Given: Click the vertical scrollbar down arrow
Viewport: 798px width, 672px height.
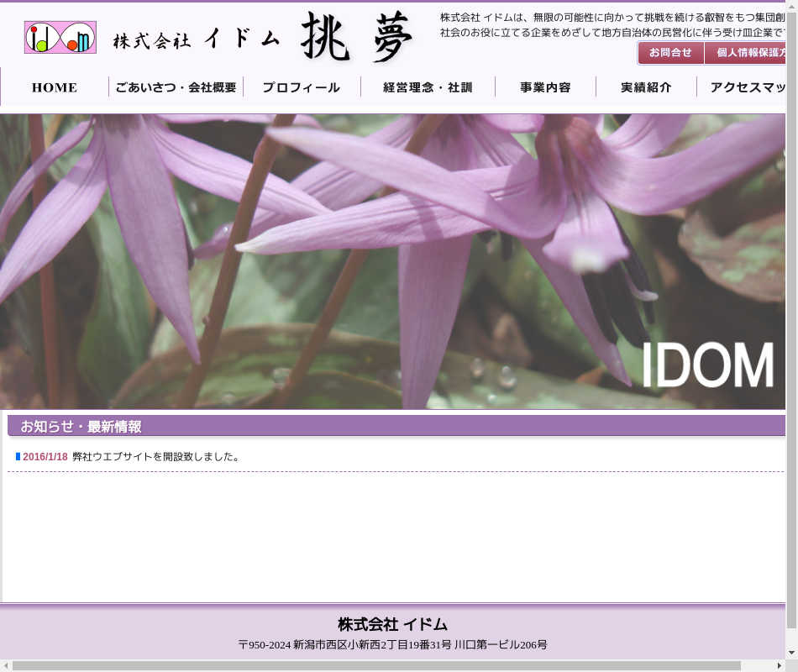Looking at the screenshot, I should coord(791,652).
